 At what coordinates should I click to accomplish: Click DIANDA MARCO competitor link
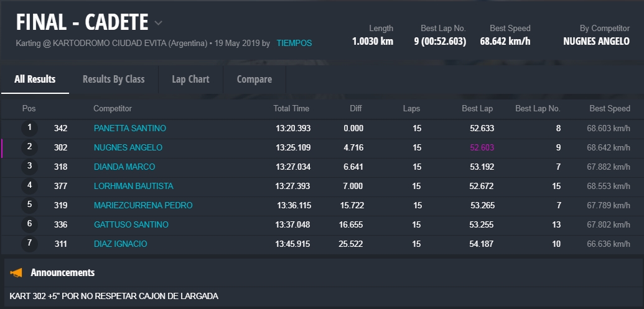point(124,167)
